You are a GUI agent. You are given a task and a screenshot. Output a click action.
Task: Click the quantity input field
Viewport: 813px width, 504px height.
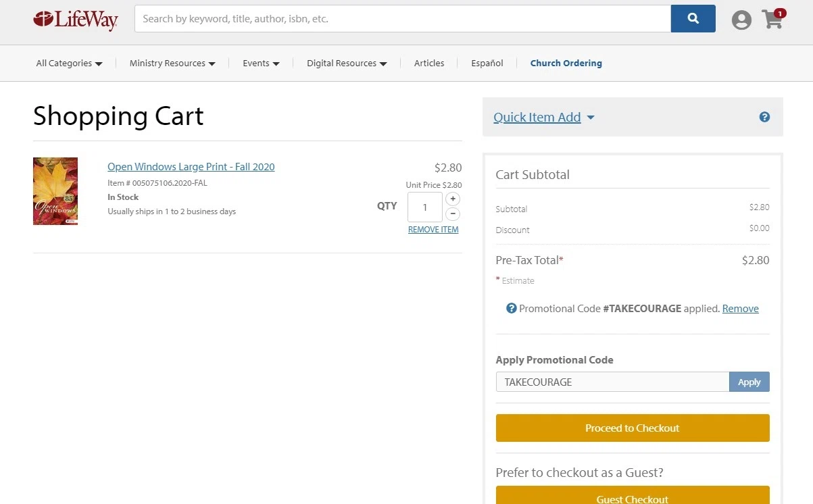[425, 207]
